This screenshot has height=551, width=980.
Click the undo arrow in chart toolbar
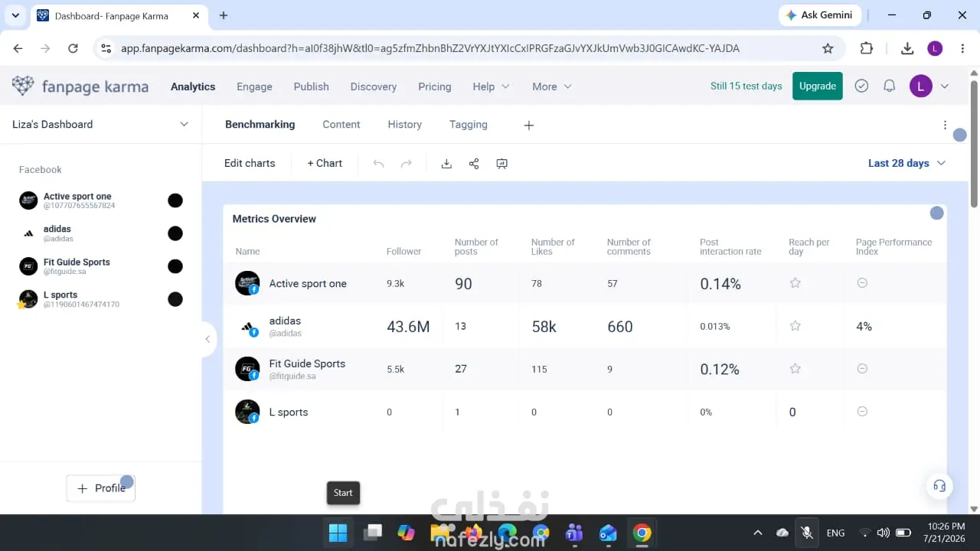coord(378,163)
